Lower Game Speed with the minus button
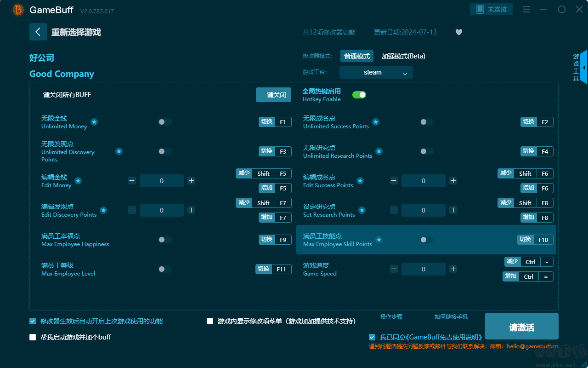588x368 pixels. point(394,269)
